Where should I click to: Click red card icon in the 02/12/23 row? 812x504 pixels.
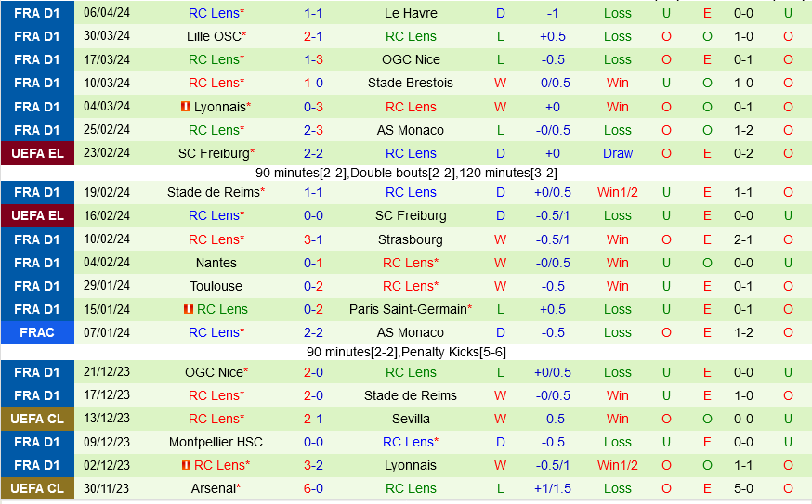[x=187, y=465]
